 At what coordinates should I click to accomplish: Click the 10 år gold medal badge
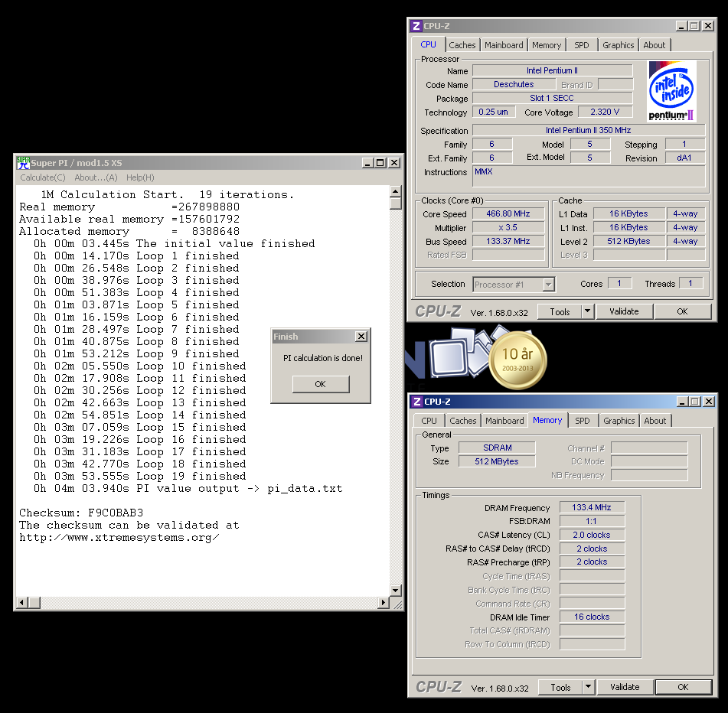[517, 360]
